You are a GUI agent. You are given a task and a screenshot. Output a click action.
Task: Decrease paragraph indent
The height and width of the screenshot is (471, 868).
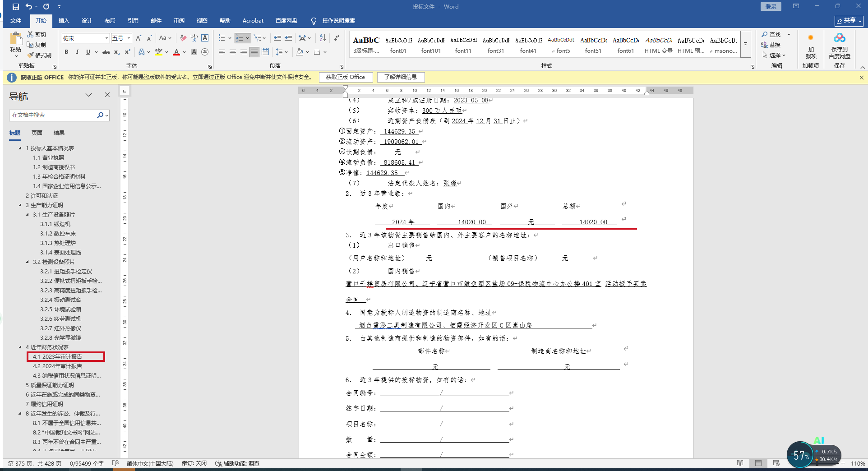tap(277, 38)
